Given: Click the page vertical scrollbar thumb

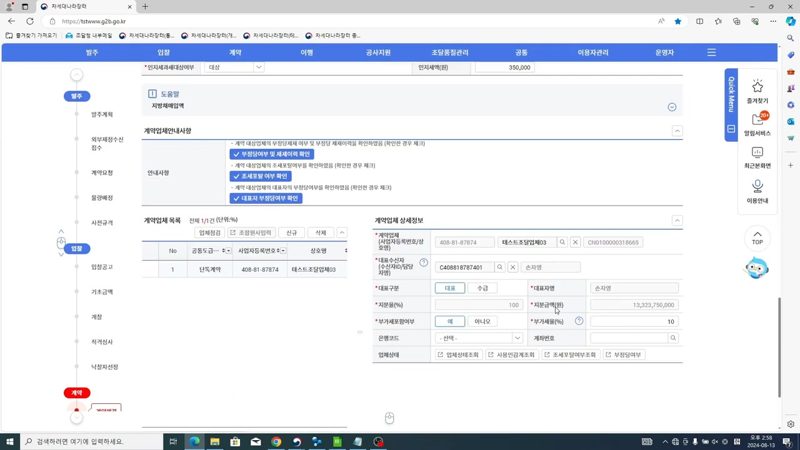Looking at the screenshot, I should click(x=779, y=347).
